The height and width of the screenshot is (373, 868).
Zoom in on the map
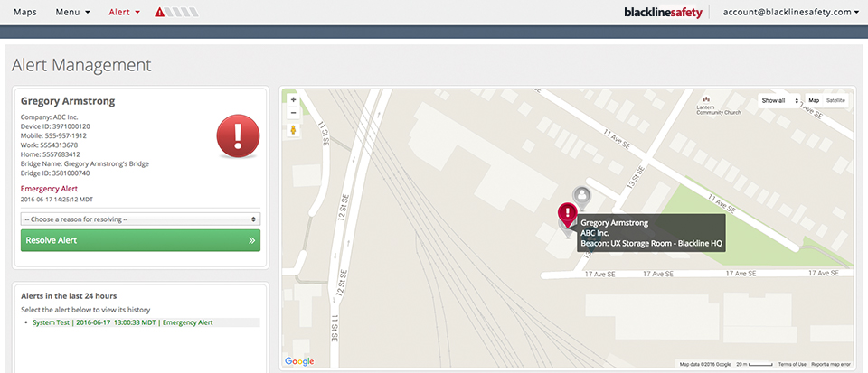coord(293,98)
